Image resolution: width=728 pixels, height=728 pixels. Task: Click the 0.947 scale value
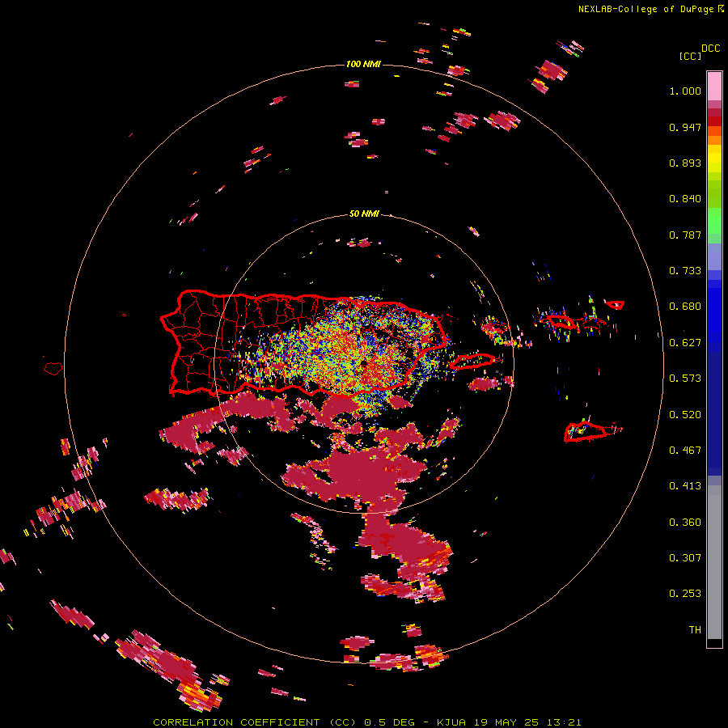click(x=685, y=127)
